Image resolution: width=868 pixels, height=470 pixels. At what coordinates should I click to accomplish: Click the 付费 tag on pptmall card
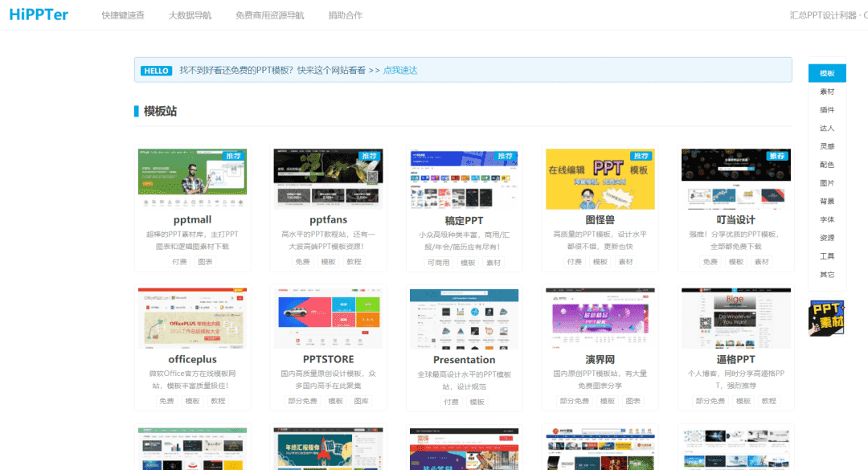point(179,262)
